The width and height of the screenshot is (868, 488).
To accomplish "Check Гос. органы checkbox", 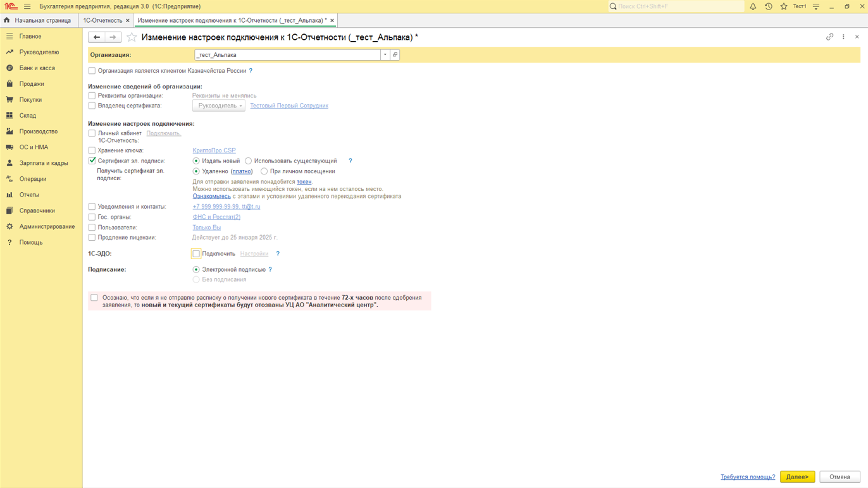I will 92,217.
